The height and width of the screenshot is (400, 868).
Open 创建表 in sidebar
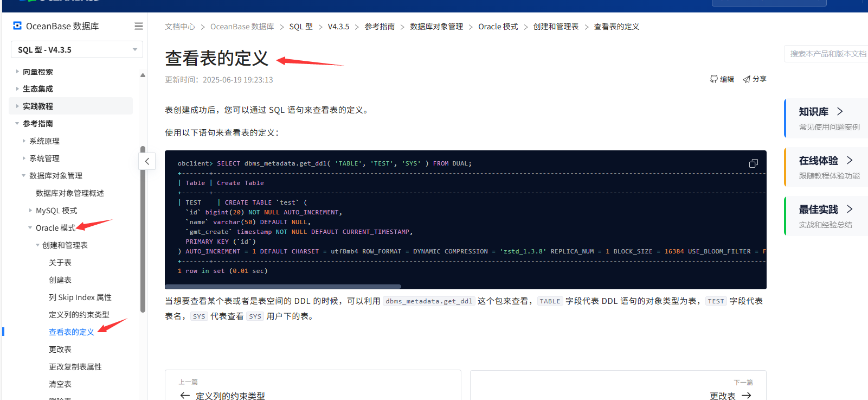click(x=60, y=280)
